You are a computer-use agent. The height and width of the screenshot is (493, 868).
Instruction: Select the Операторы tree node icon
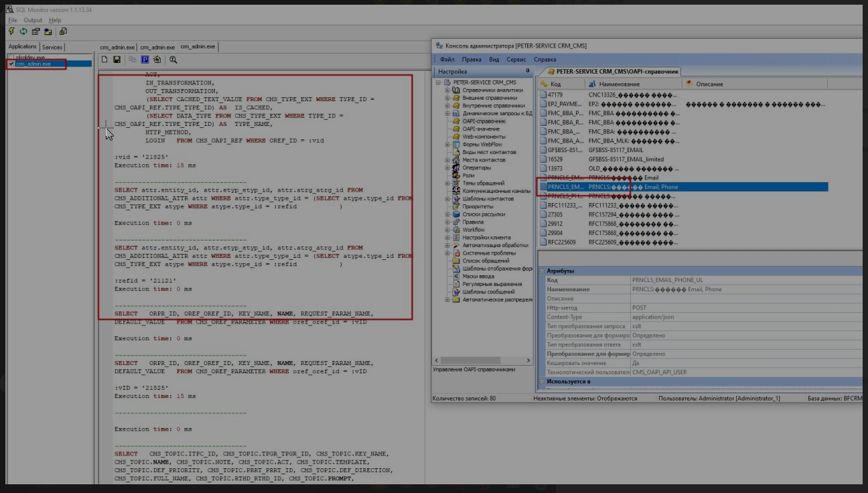click(457, 167)
